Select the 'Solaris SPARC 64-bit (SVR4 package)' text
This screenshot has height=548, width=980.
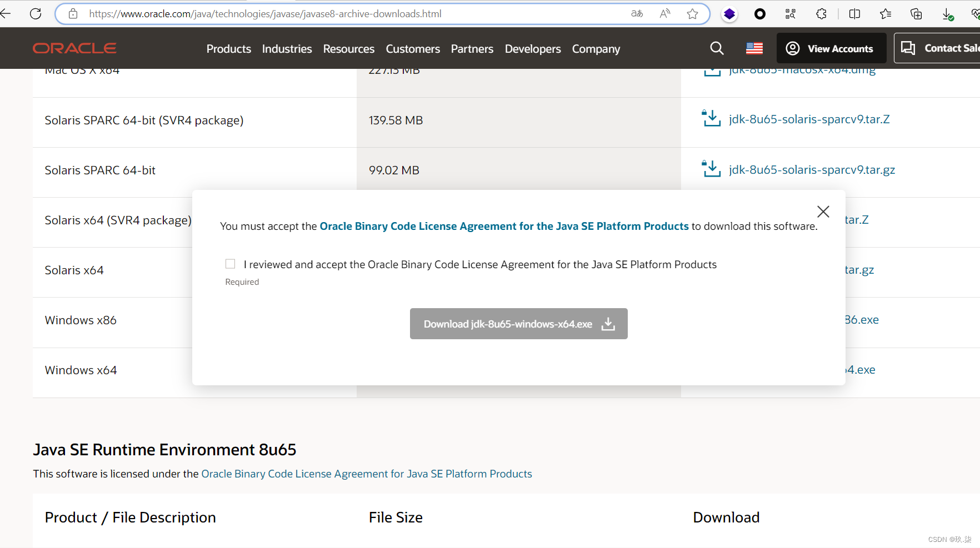coord(144,120)
